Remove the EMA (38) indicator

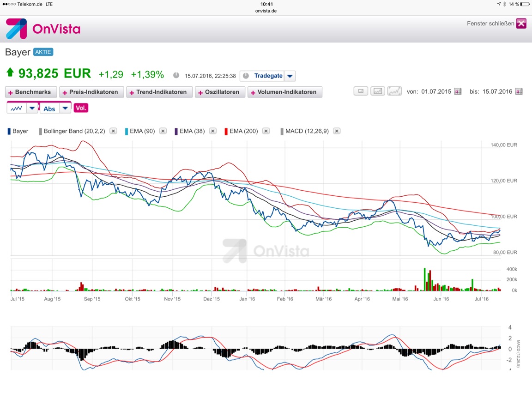[x=213, y=131]
